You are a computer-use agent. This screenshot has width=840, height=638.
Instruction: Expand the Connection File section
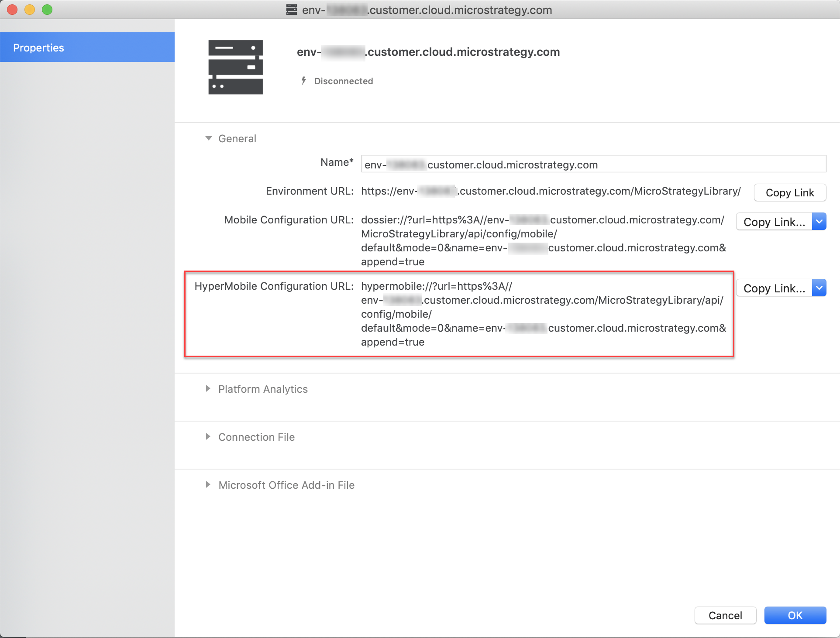[208, 437]
